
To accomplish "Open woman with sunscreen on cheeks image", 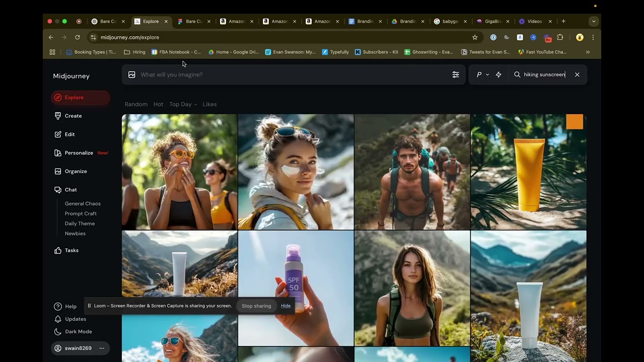I will (296, 172).
